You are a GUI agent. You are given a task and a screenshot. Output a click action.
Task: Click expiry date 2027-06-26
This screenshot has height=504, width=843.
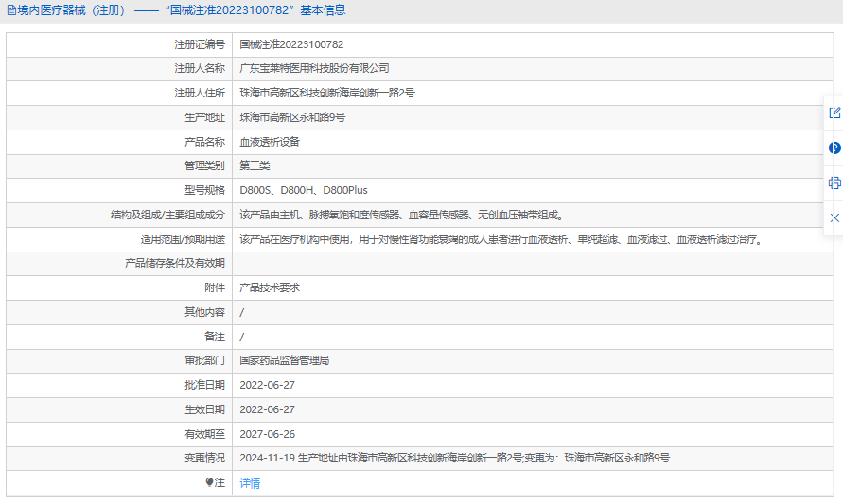(267, 434)
